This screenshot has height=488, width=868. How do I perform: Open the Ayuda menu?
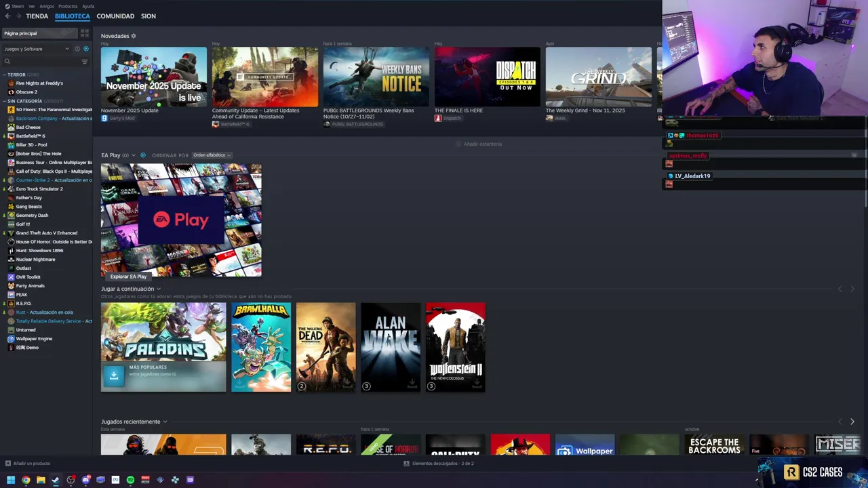click(88, 6)
